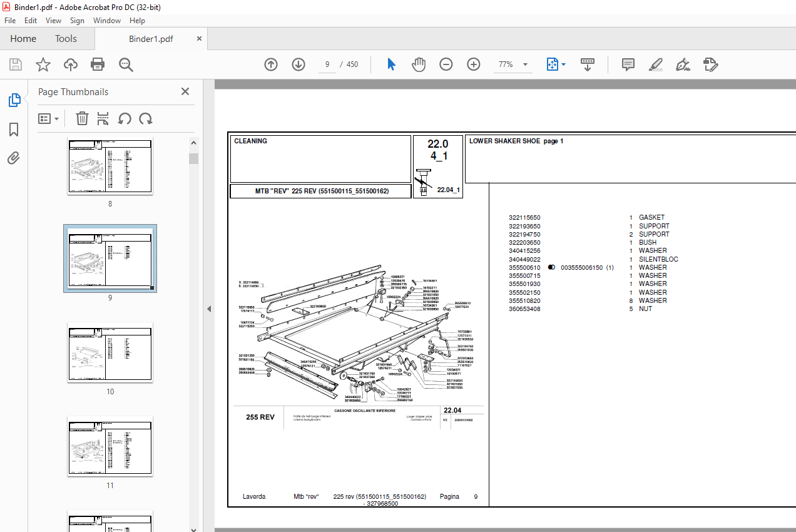Switch to the Home tab
Screen dimensions: 796x532
[23, 39]
